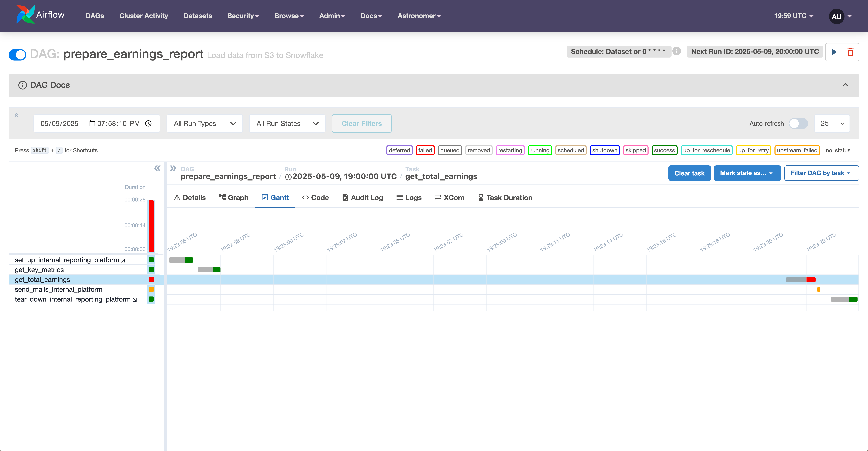
Task: Select the red failed bar for get_total_earnings
Action: click(x=811, y=280)
